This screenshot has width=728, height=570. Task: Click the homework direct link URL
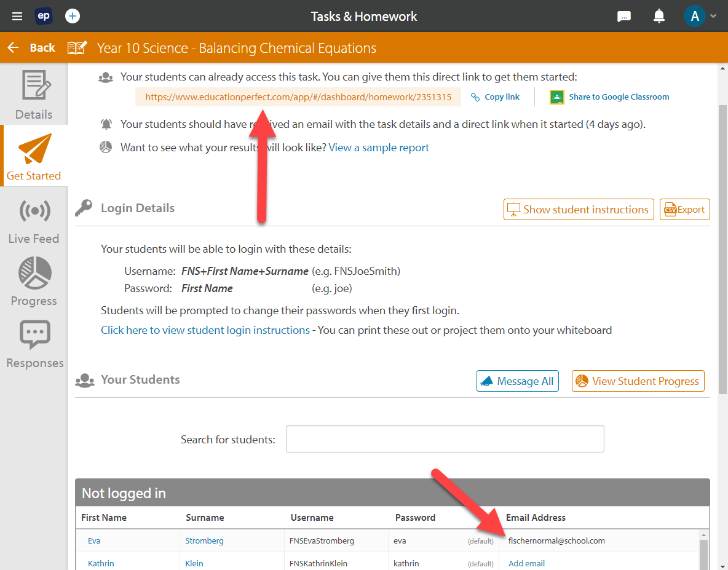(x=298, y=97)
